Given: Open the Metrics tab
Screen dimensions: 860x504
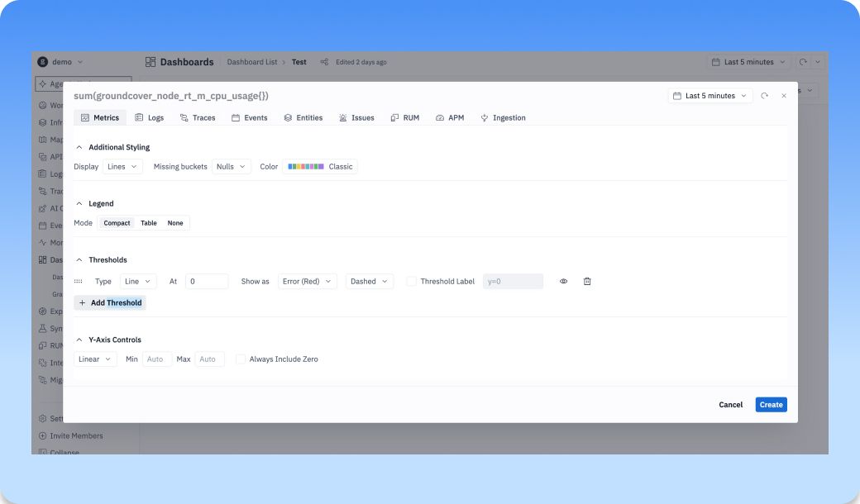Looking at the screenshot, I should tap(100, 118).
